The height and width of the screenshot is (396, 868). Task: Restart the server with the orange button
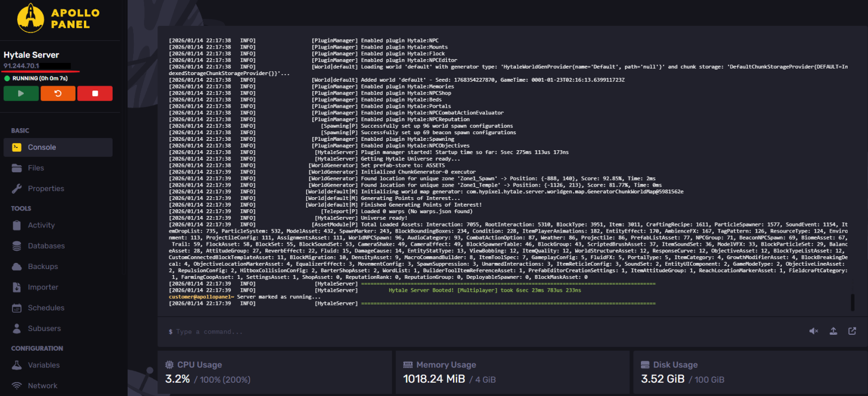[x=58, y=93]
